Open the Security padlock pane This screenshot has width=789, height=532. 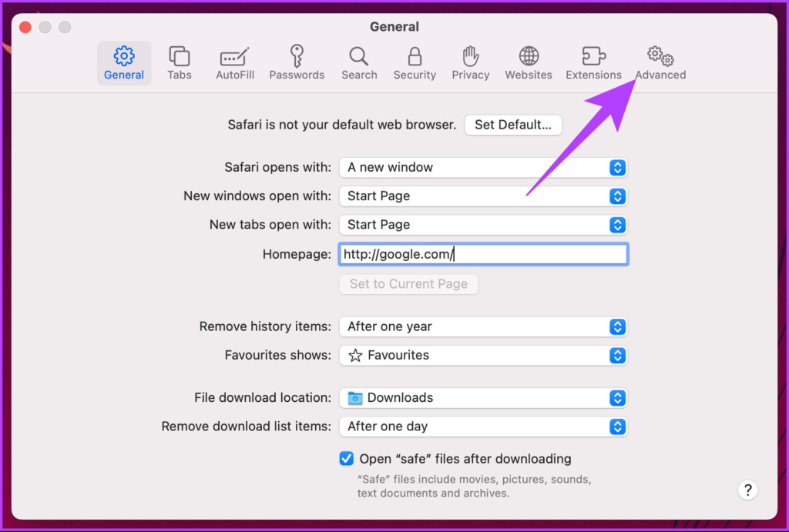pyautogui.click(x=415, y=63)
